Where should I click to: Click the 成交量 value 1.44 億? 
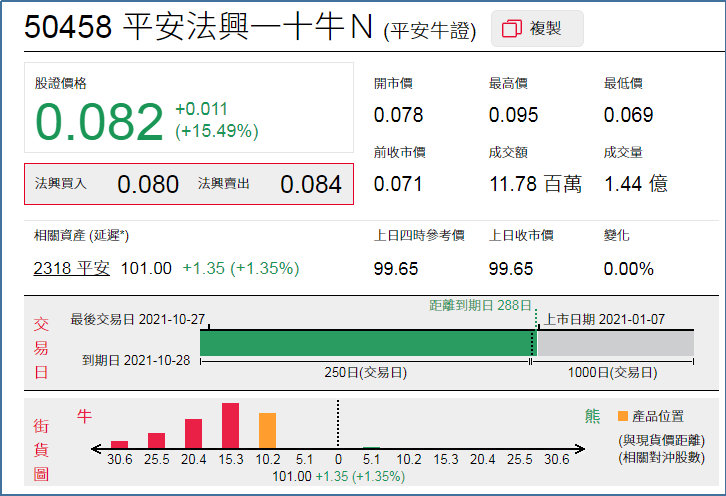pyautogui.click(x=636, y=184)
